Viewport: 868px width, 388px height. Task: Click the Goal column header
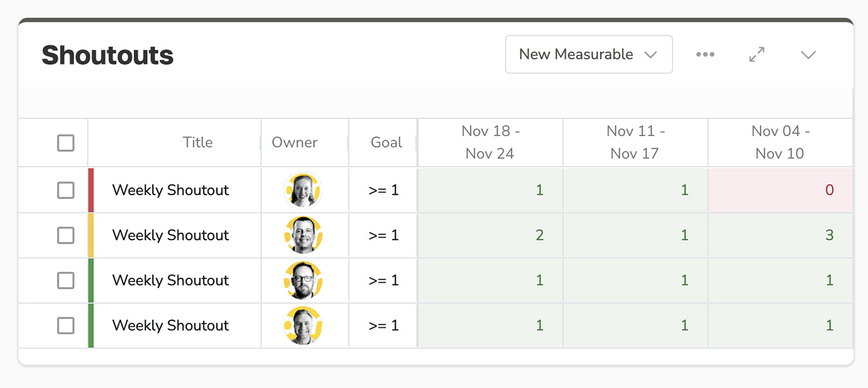tap(386, 142)
